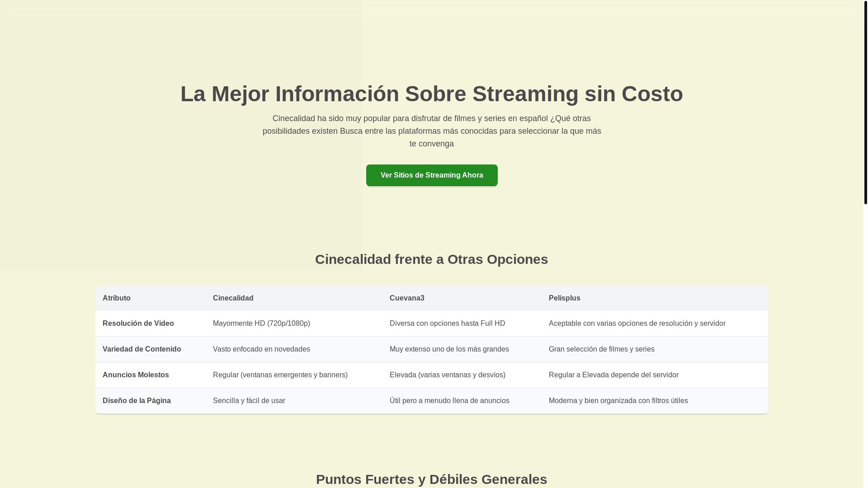Click the Mayormente HD (720p/1080p) cell
Image resolution: width=868 pixels, height=488 pixels.
point(294,324)
